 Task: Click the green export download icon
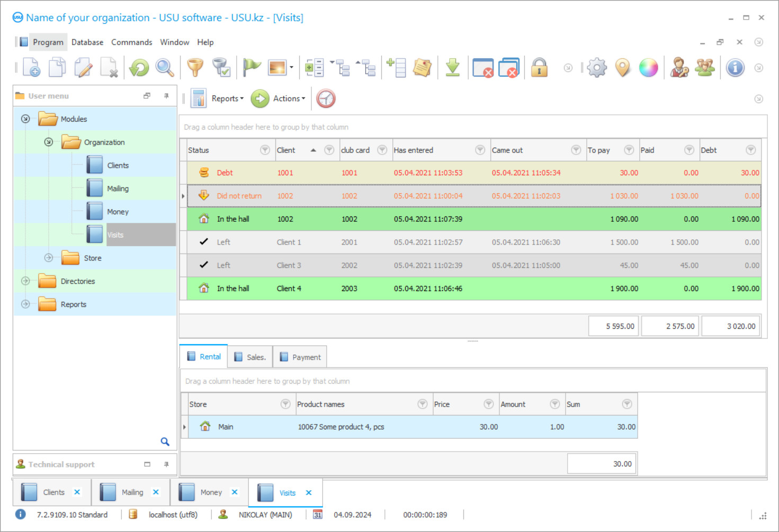pos(453,67)
